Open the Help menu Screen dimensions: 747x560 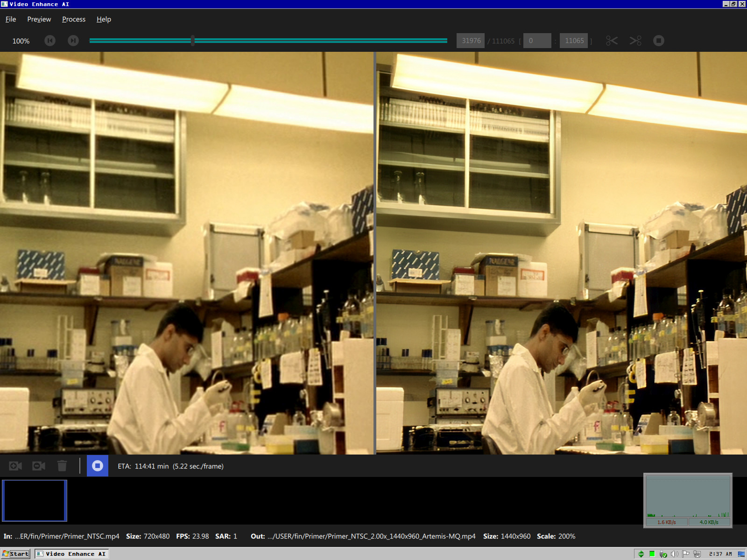pos(104,19)
